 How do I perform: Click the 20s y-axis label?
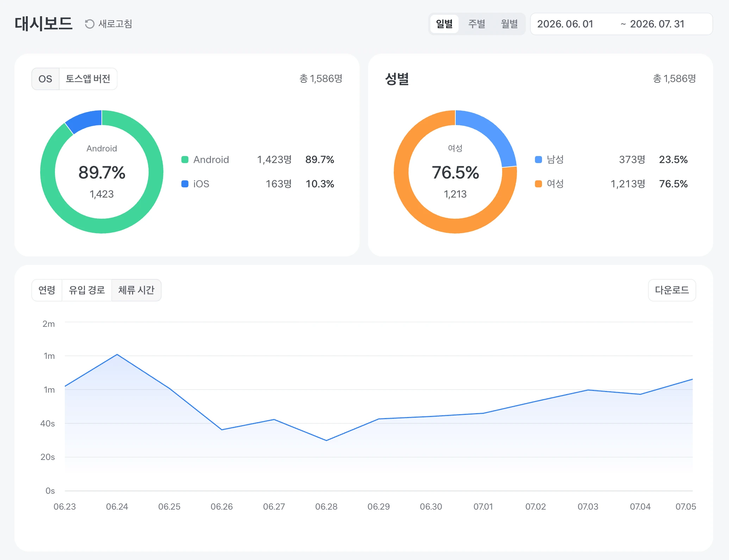(x=48, y=457)
